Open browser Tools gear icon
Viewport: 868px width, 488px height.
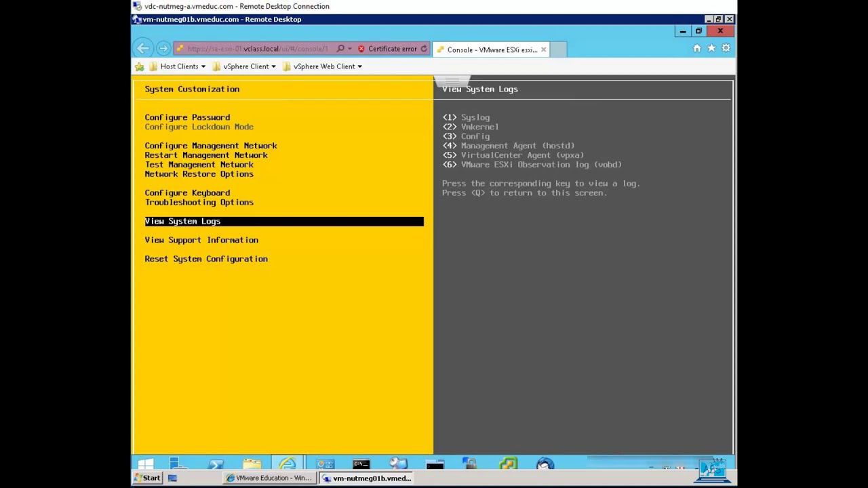726,48
